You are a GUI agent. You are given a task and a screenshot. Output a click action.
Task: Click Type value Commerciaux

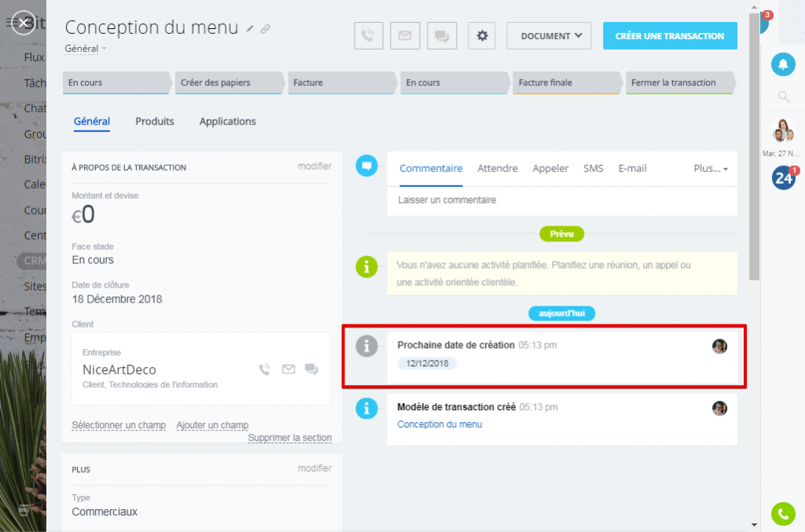[105, 512]
